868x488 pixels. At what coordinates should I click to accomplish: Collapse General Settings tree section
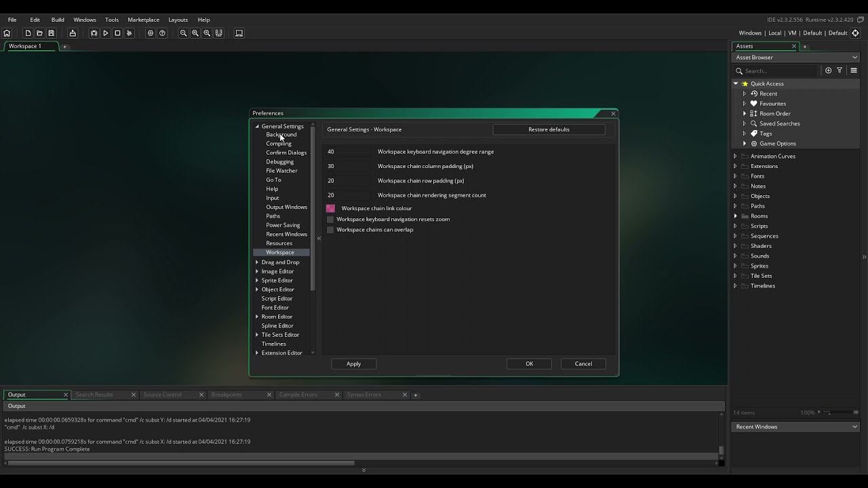[257, 127]
